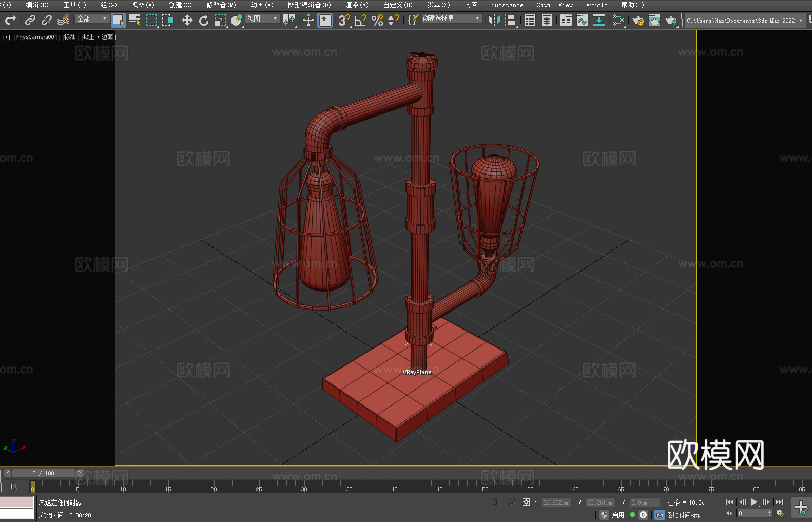Open the 渲染(R) menu
Image resolution: width=812 pixels, height=522 pixels.
pos(357,5)
